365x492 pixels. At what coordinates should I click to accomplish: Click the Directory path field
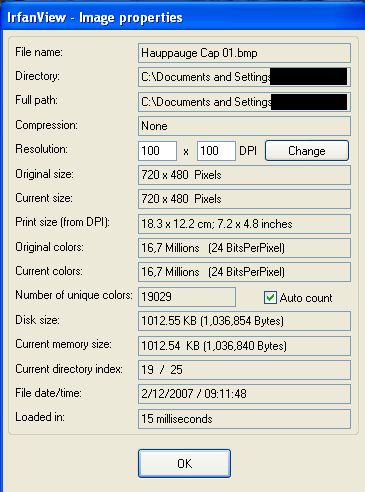(244, 77)
